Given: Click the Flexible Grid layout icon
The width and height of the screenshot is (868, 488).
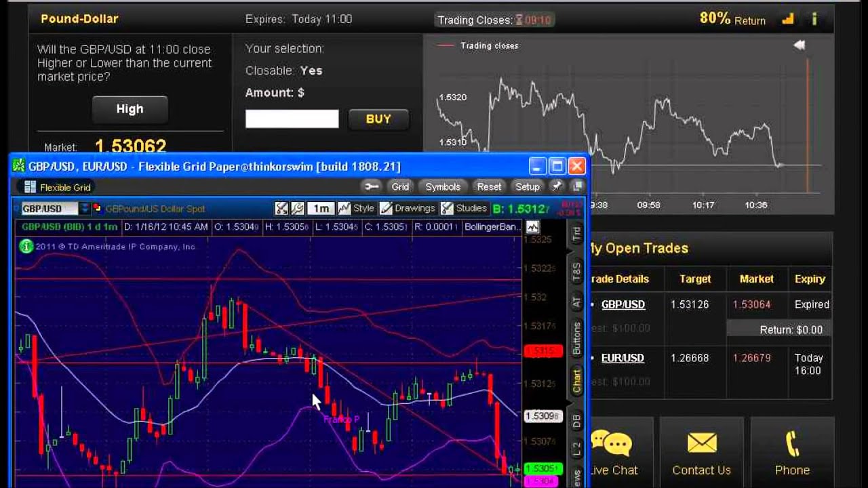Looking at the screenshot, I should pyautogui.click(x=30, y=187).
